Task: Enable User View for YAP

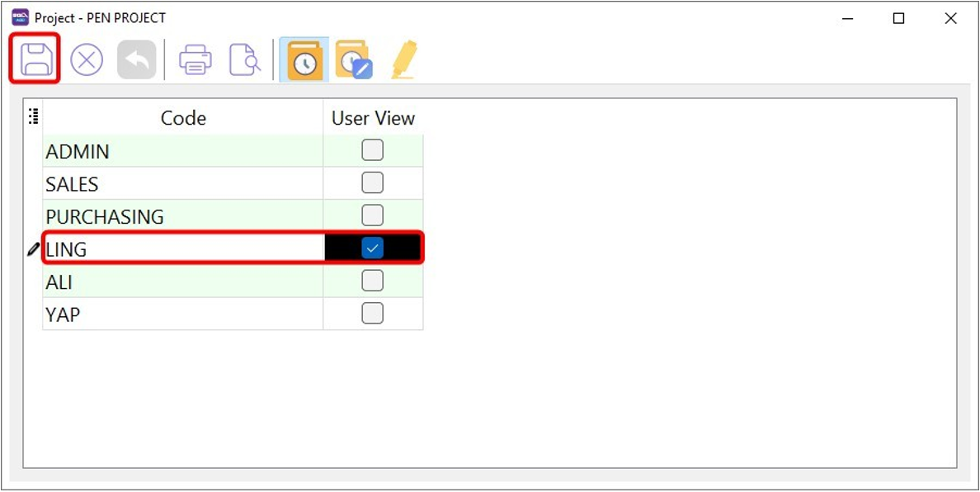Action: click(x=372, y=312)
